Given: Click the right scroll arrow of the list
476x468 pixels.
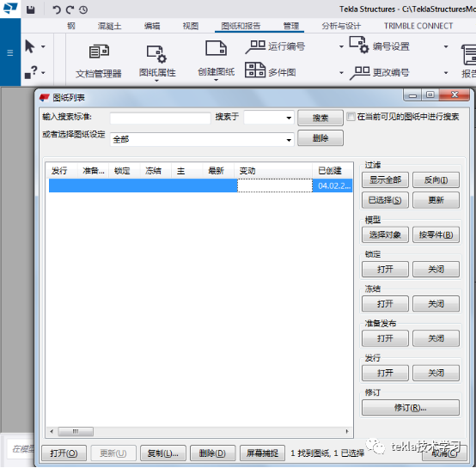Looking at the screenshot, I should [x=347, y=431].
